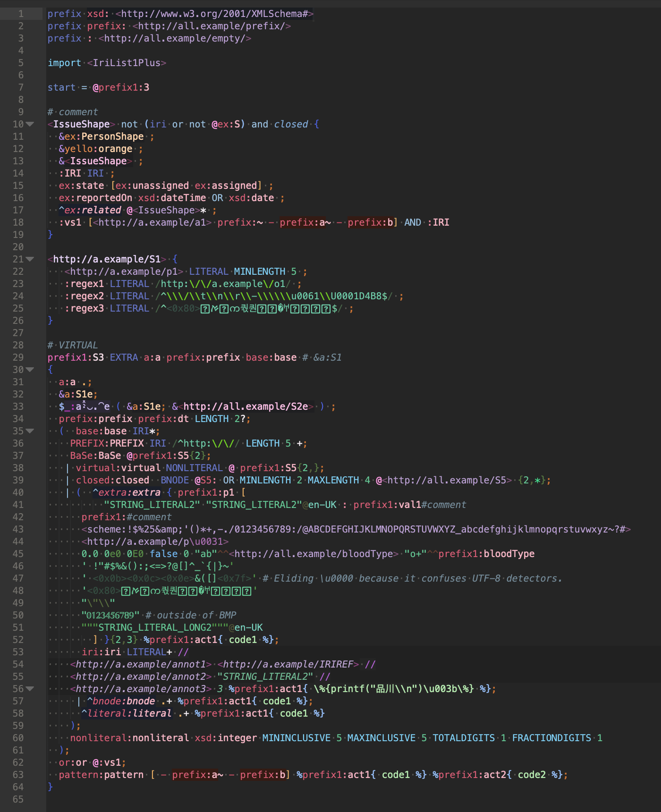Image resolution: width=661 pixels, height=812 pixels.
Task: Click 'STRING_LITERAL_LONG2' text on line 51
Action: point(155,627)
